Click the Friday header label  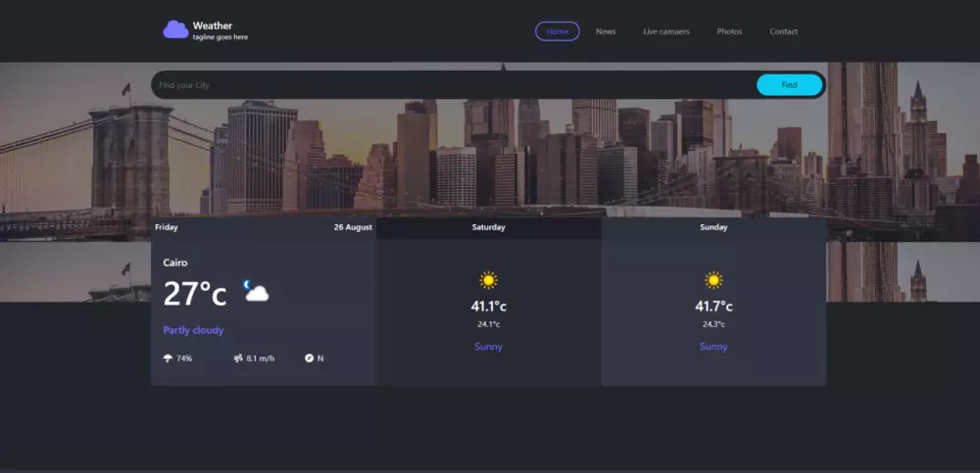click(167, 227)
